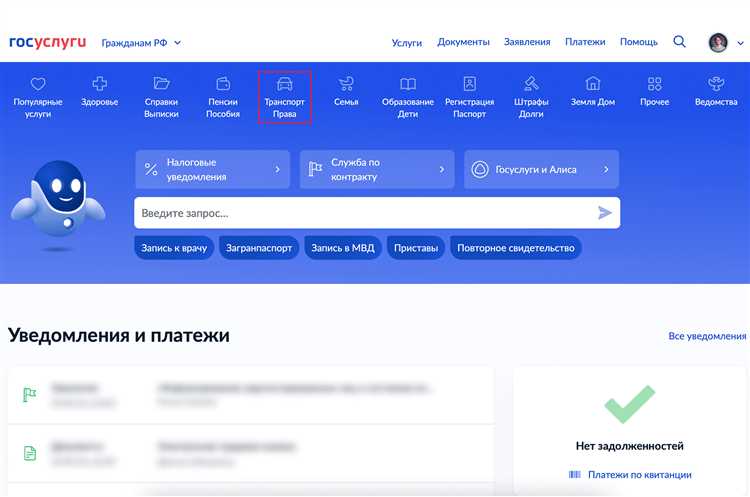This screenshot has width=750, height=497.
Task: Open the Госуслуги и Алиса card
Action: 540,170
